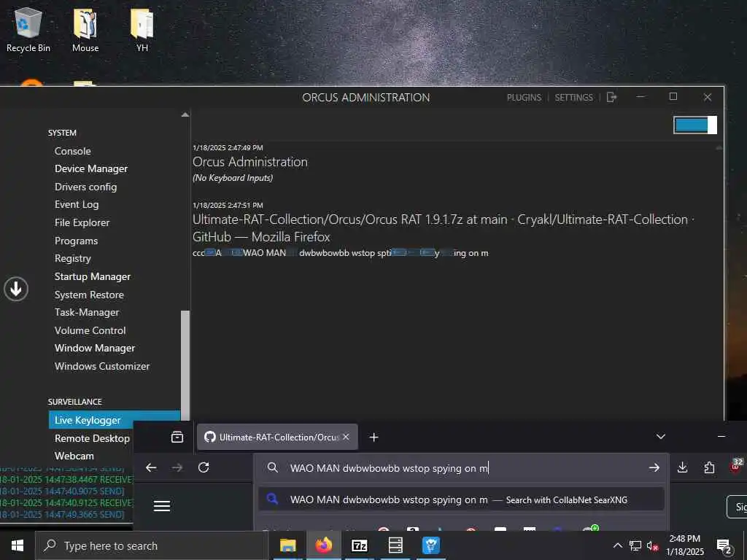Toggle the blue keylogger switch
The image size is (747, 560).
click(695, 125)
